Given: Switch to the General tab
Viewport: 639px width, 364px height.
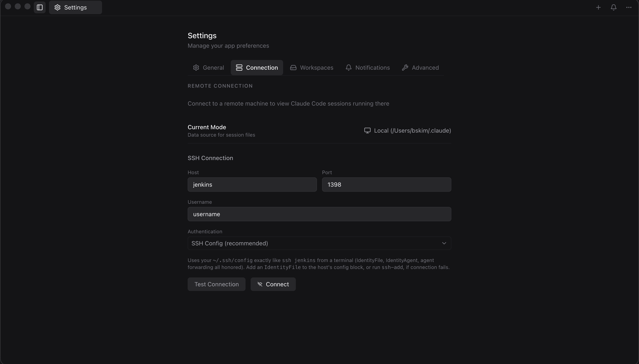Looking at the screenshot, I should coord(208,68).
